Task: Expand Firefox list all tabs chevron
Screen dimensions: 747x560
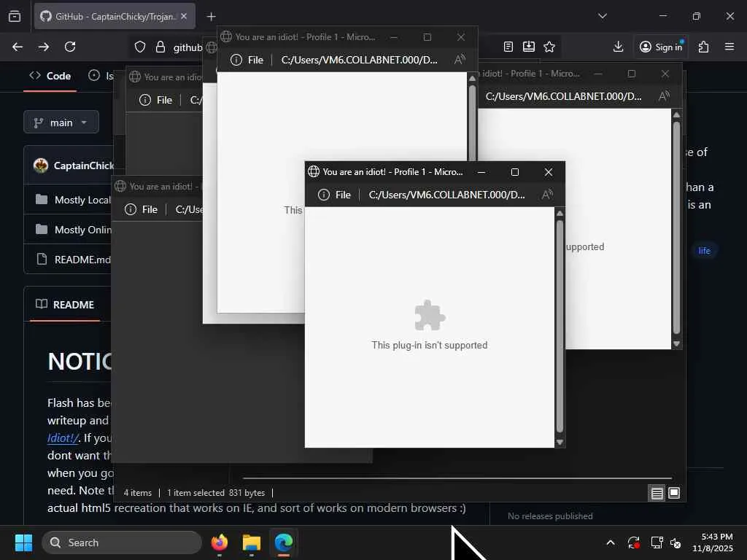Action: click(x=602, y=16)
